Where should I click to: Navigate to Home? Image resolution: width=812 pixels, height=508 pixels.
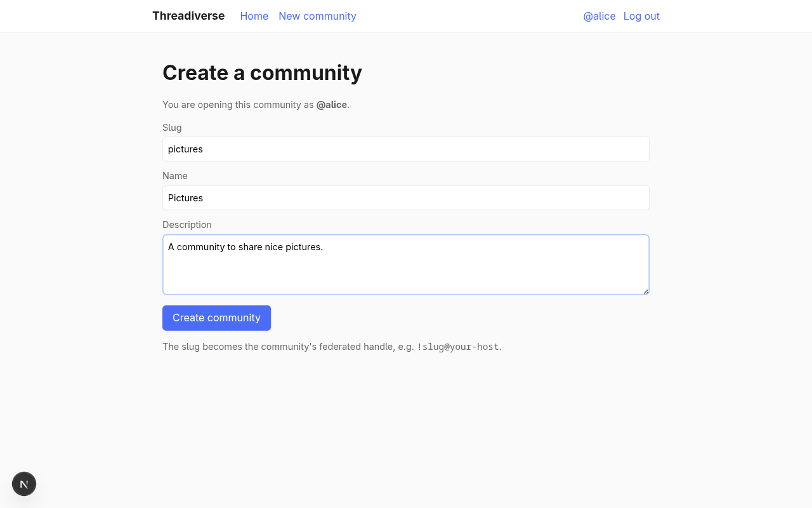[254, 16]
